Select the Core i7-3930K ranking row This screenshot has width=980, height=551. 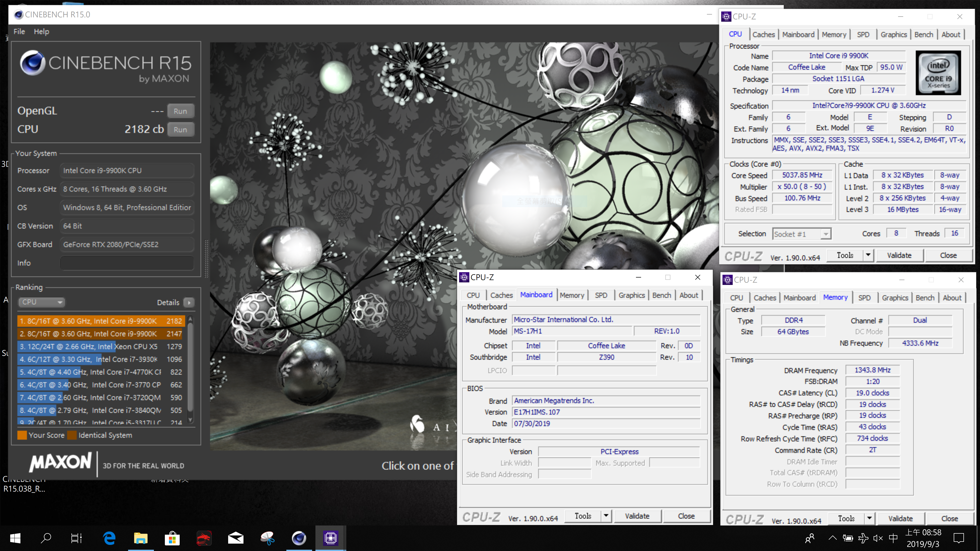click(101, 359)
